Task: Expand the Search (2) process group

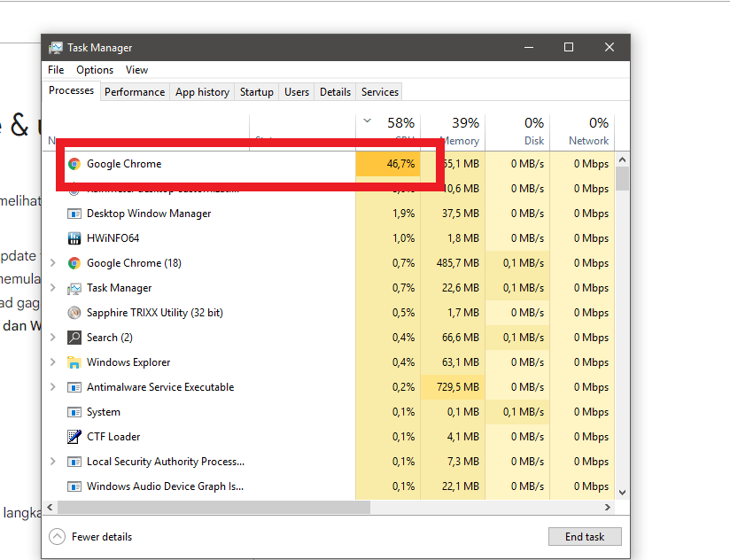Action: [x=52, y=337]
